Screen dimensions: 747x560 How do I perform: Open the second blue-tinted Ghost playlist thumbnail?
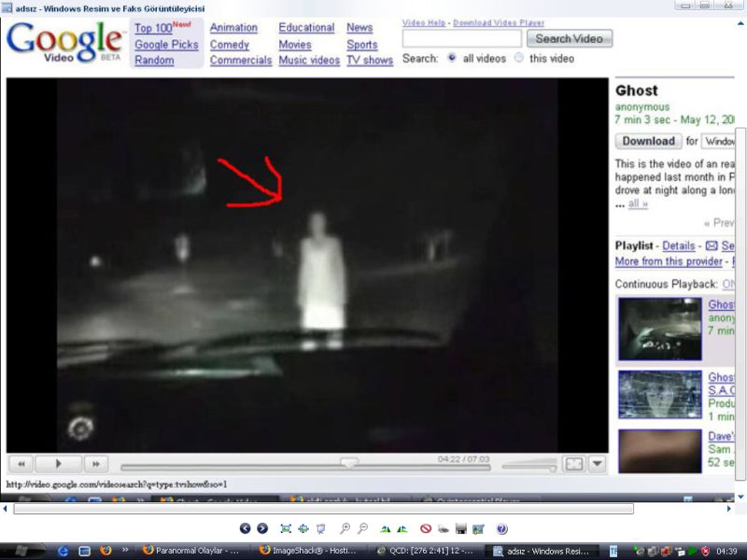pyautogui.click(x=660, y=395)
